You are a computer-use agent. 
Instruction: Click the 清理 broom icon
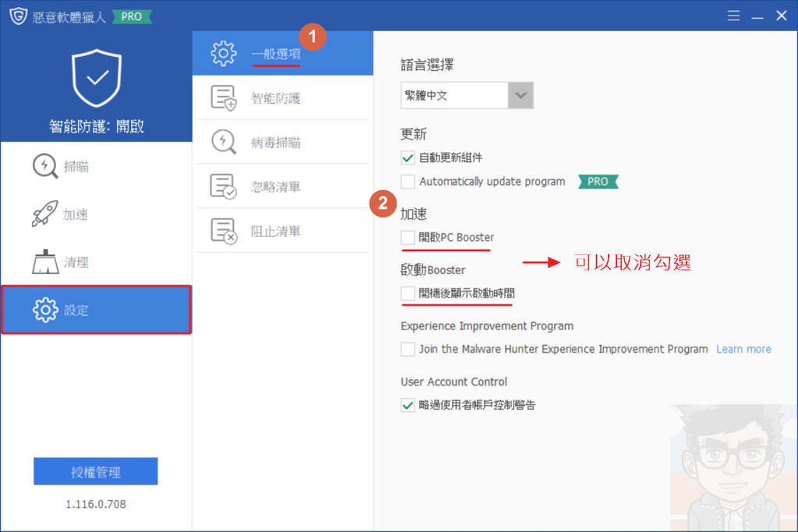tap(45, 262)
